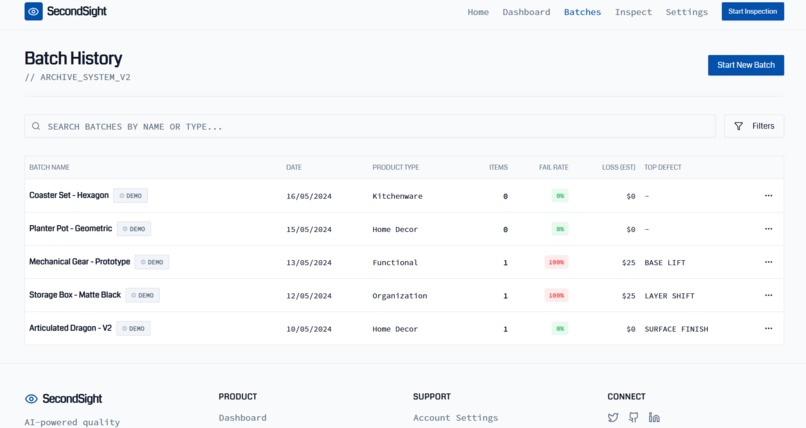
Task: Click batch name Mechanical Gear - Prototype
Action: pyautogui.click(x=80, y=262)
